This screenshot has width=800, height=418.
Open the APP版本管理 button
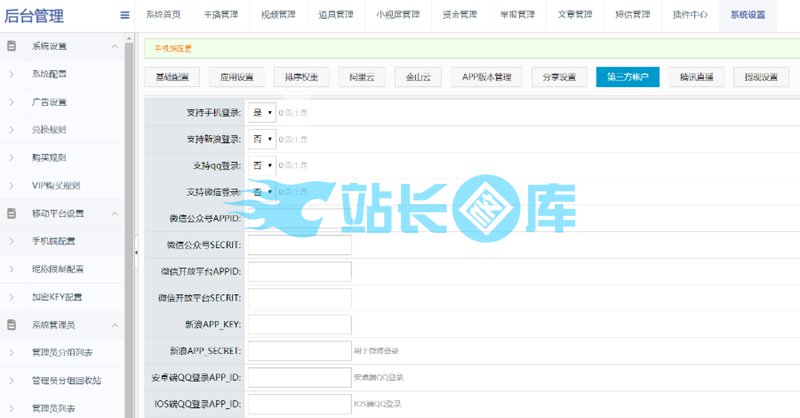click(486, 77)
